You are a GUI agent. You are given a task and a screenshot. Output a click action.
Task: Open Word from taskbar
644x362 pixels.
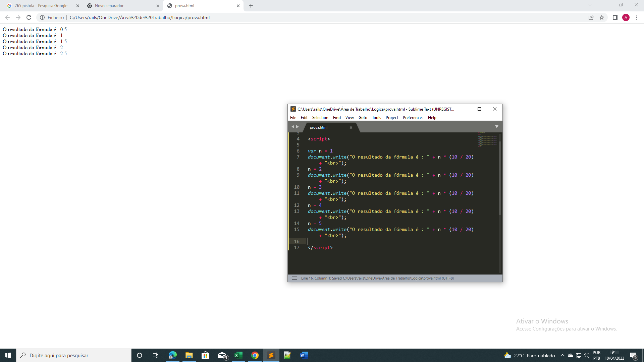[304, 355]
